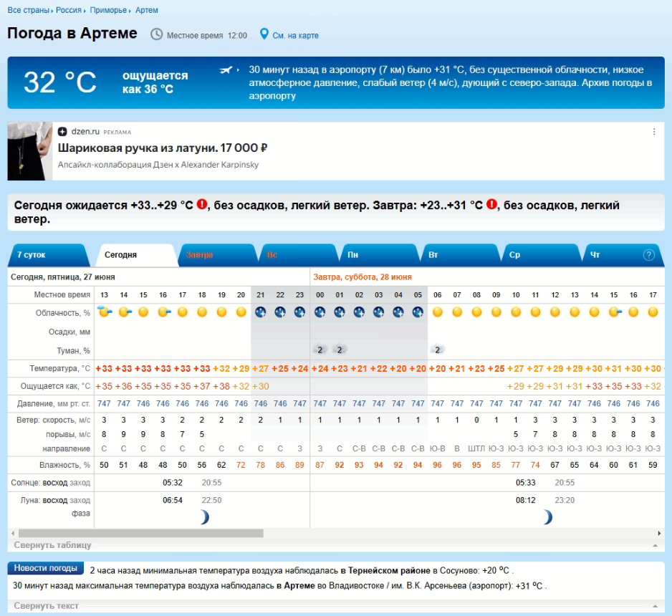Click today's moon phase crescent icon
The image size is (672, 616).
[x=204, y=517]
